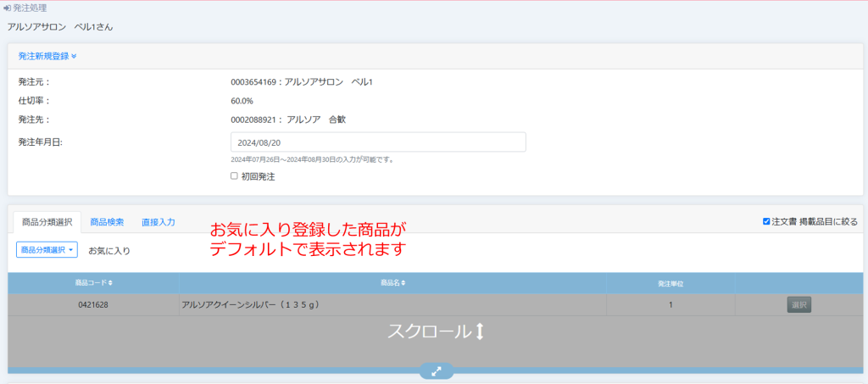This screenshot has width=868, height=384.
Task: Switch to the 商品検索 tab
Action: point(107,222)
